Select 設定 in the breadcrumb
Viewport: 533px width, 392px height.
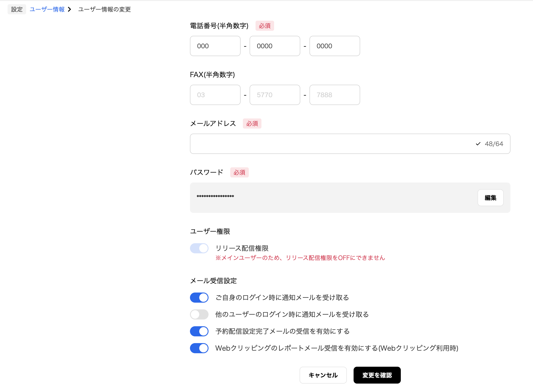17,9
